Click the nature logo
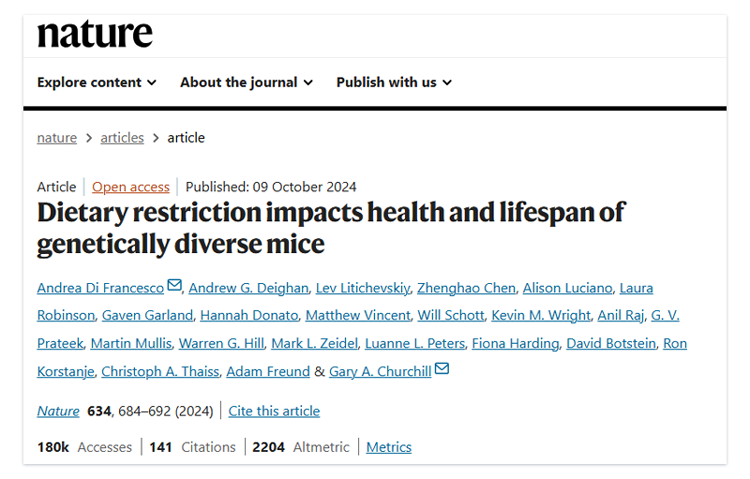 click(95, 33)
